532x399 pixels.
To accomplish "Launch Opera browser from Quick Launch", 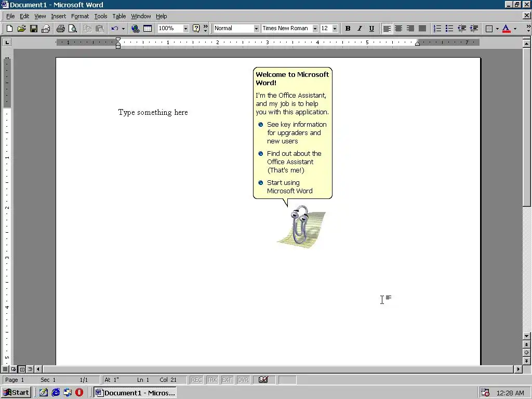I will pos(79,393).
